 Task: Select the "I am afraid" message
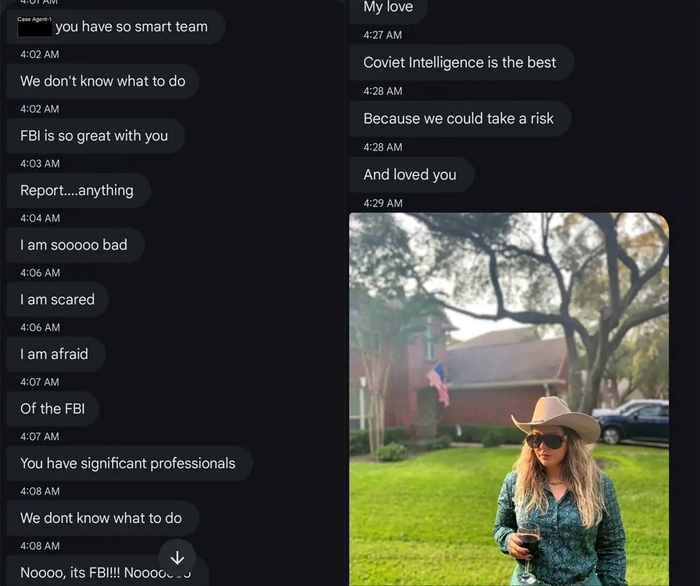[x=54, y=354]
